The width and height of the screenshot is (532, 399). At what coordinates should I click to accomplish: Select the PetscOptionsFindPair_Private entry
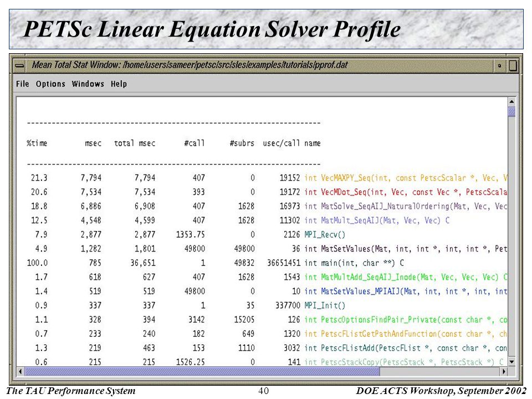406,320
